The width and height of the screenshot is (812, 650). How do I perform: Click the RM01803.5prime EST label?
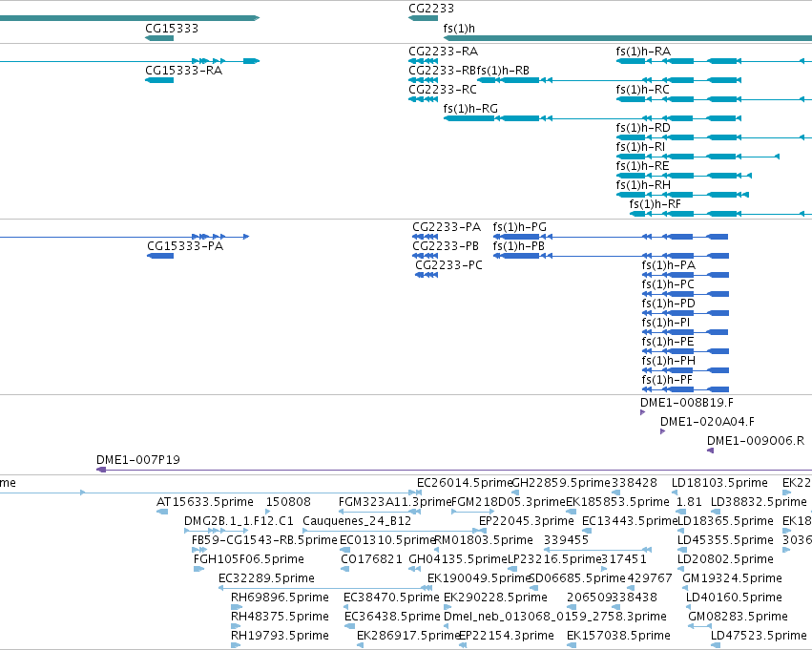483,540
